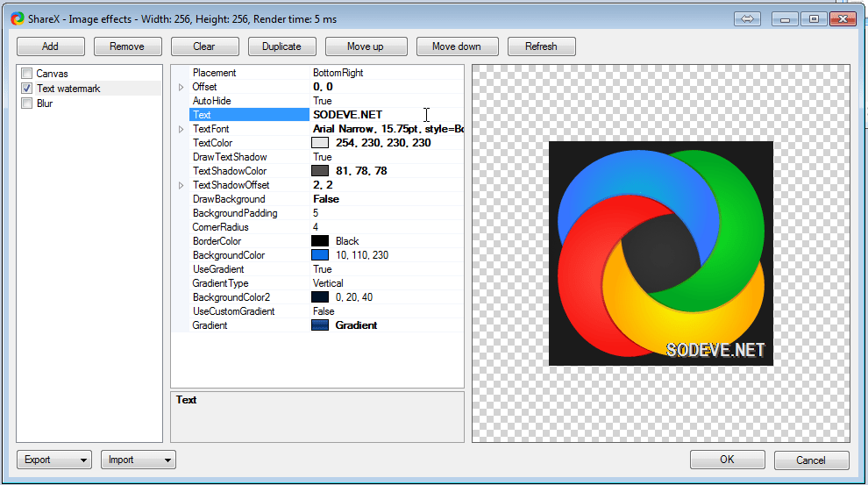Image resolution: width=868 pixels, height=485 pixels.
Task: Open the Import dropdown
Action: 139,460
